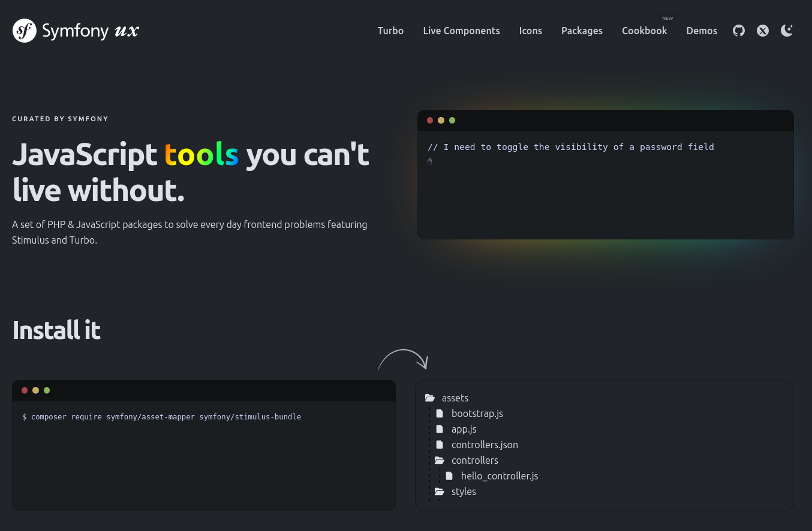Image resolution: width=812 pixels, height=531 pixels.
Task: Click the composer require command text
Action: (162, 416)
